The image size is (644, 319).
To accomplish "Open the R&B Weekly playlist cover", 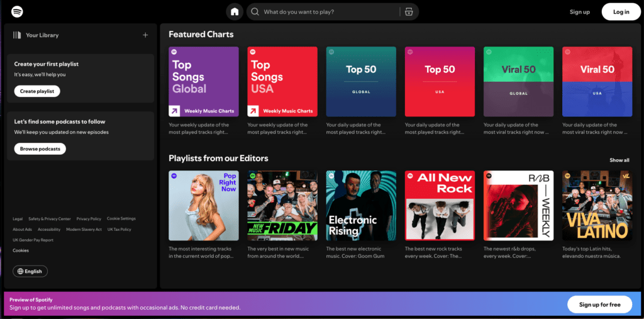I will (518, 206).
